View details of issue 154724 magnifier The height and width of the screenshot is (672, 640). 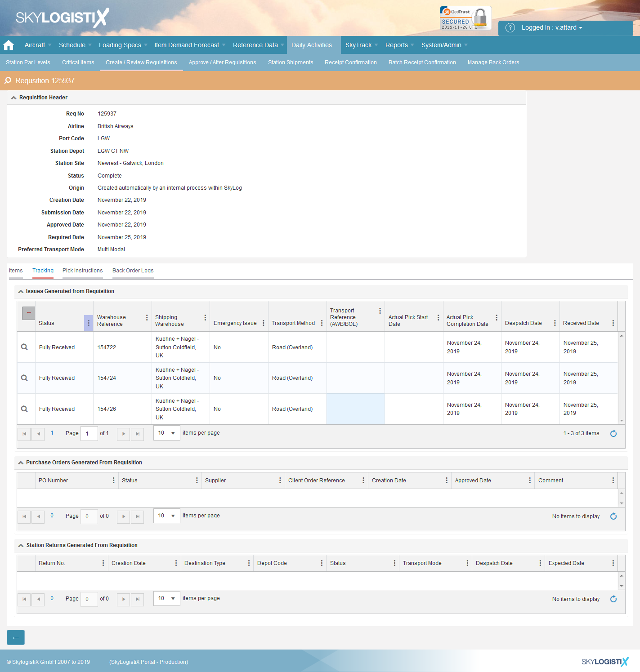pos(24,378)
